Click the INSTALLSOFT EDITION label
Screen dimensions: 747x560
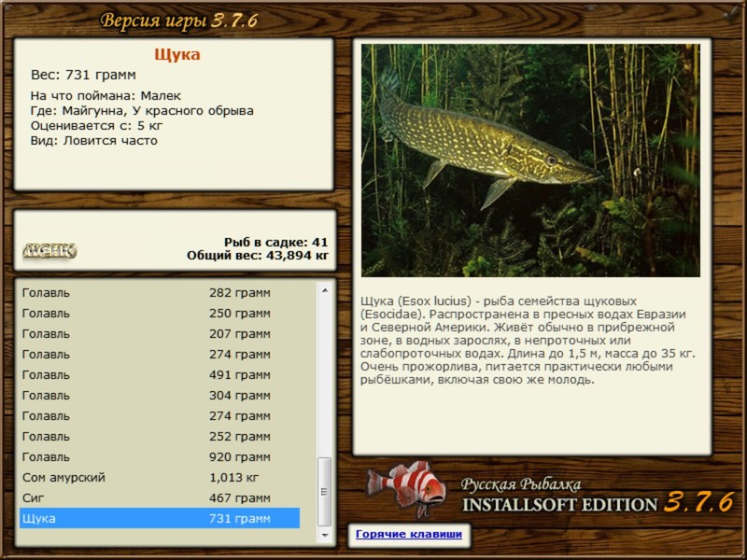[x=559, y=505]
